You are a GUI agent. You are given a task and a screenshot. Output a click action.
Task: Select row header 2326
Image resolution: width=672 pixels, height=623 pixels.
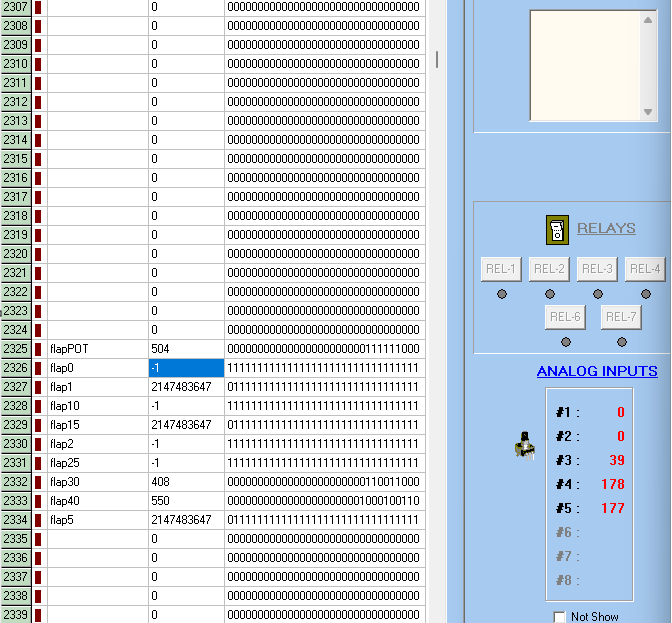(16, 368)
